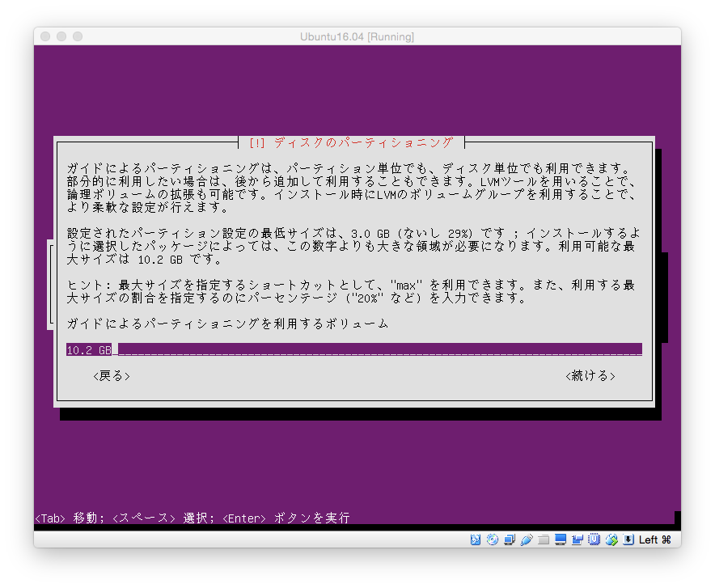This screenshot has width=715, height=588.
Task: Click the display settings monitor icon
Action: (x=561, y=540)
